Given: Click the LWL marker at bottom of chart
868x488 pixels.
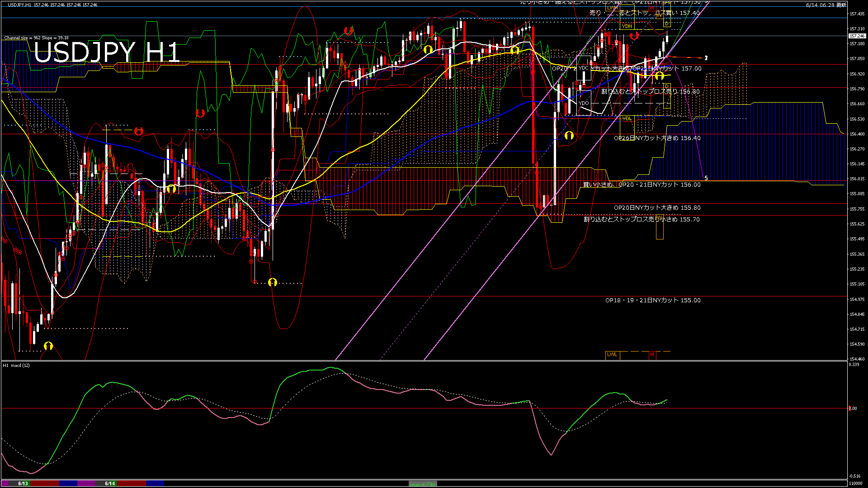Looking at the screenshot, I should tap(612, 355).
